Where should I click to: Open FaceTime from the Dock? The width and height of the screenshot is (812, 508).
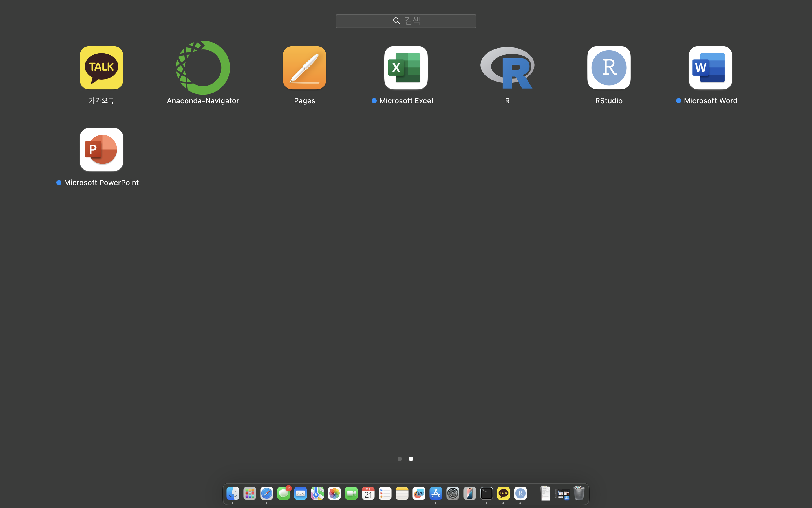click(351, 493)
